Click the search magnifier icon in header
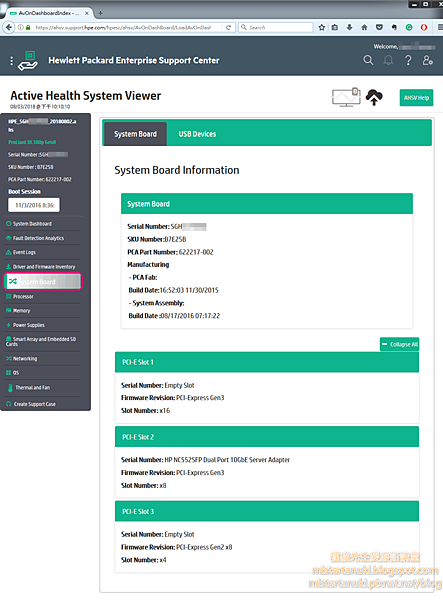The width and height of the screenshot is (443, 600). click(x=368, y=60)
